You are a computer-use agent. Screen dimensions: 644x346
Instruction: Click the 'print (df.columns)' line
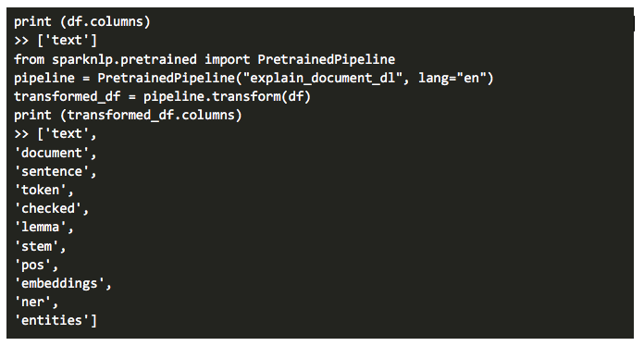[x=82, y=21]
